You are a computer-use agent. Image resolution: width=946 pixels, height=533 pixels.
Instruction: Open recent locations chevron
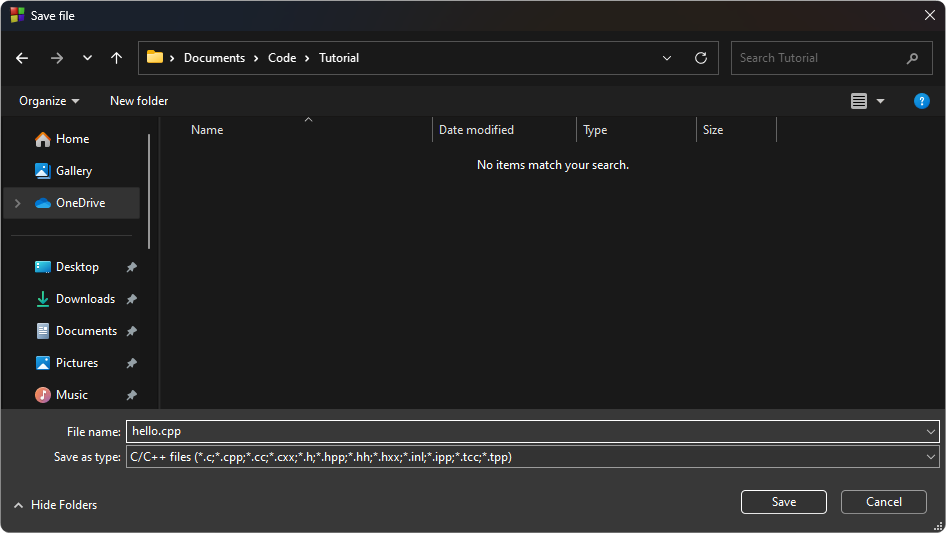tap(87, 58)
